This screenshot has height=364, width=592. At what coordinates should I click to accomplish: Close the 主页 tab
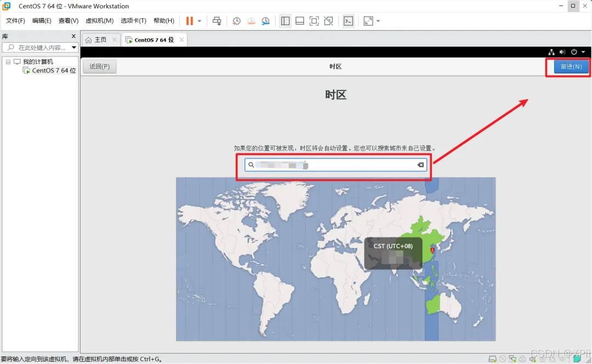(115, 39)
